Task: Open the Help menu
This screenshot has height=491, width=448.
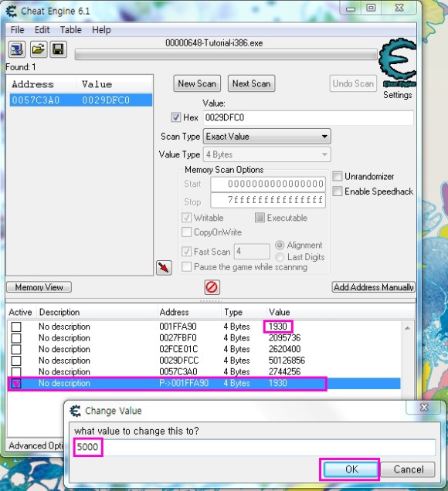Action: pyautogui.click(x=101, y=30)
